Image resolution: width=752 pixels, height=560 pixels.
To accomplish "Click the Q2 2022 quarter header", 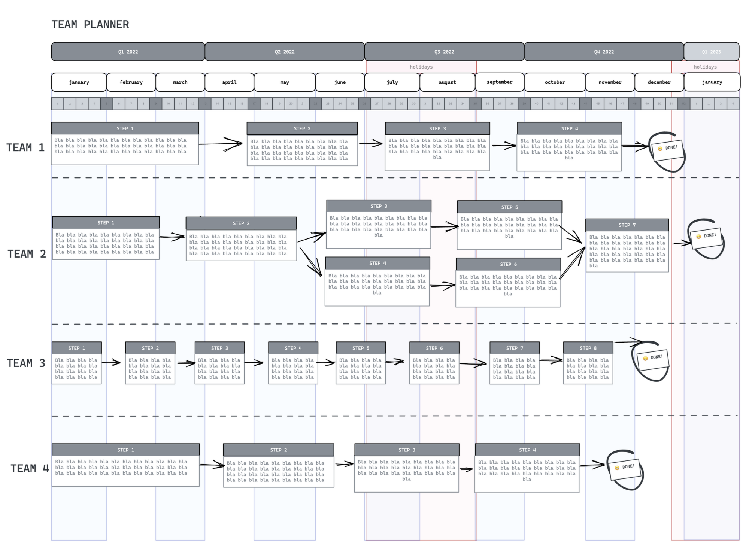I will [x=285, y=52].
